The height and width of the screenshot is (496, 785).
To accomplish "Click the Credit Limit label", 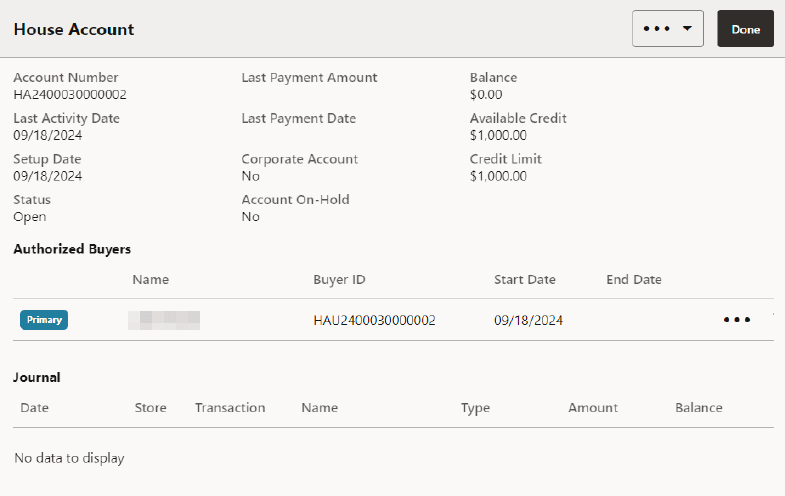I will pos(505,159).
